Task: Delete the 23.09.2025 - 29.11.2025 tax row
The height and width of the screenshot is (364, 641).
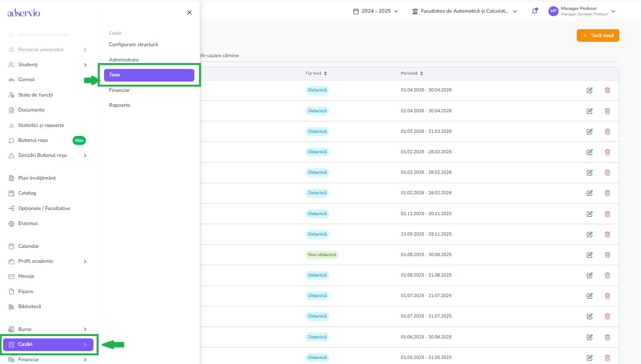Action: tap(607, 234)
